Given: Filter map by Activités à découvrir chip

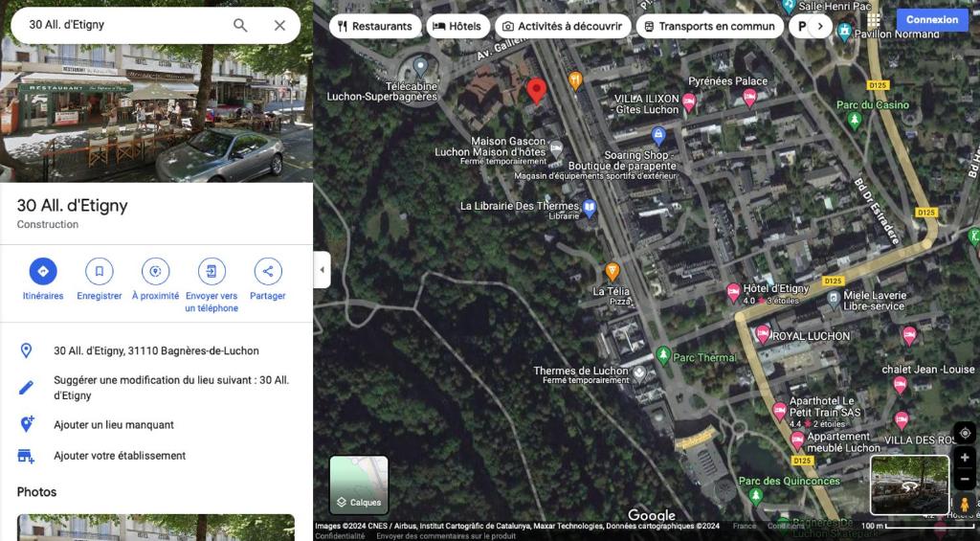Looking at the screenshot, I should tap(563, 26).
